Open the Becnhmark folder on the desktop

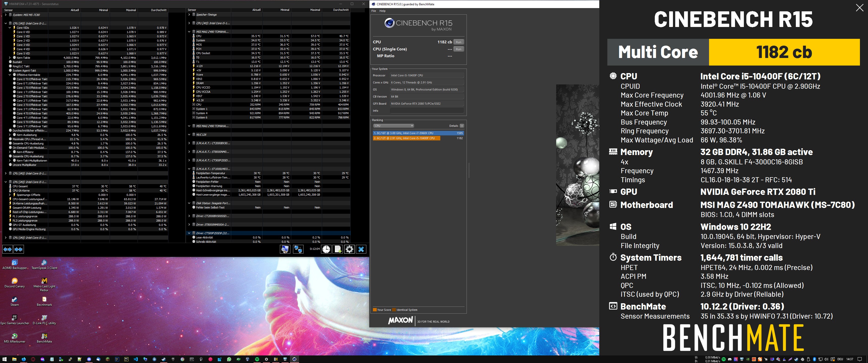click(44, 301)
